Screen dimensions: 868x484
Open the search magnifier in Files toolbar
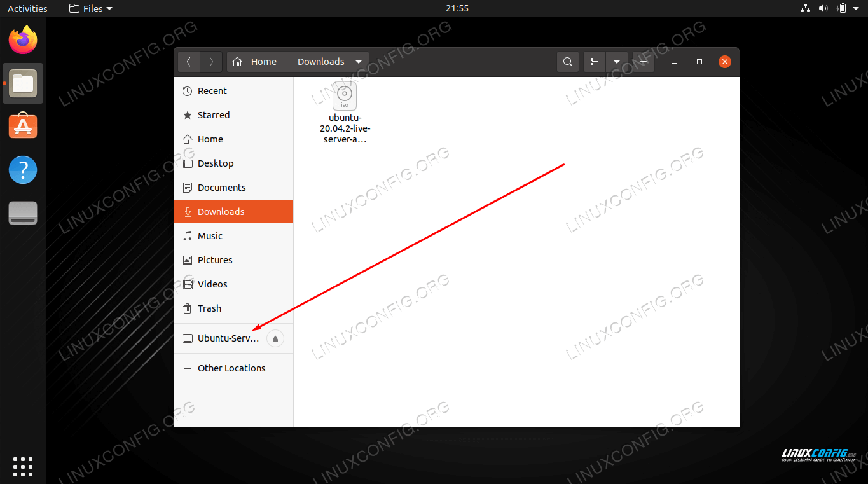point(568,62)
